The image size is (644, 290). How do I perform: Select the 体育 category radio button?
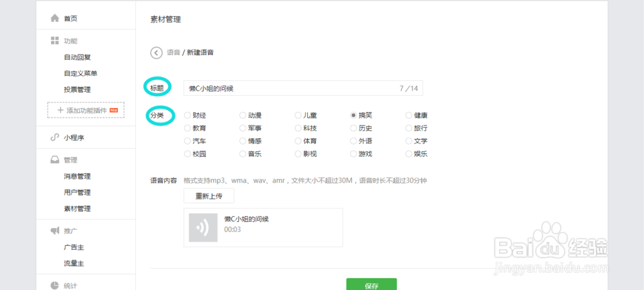tap(298, 141)
